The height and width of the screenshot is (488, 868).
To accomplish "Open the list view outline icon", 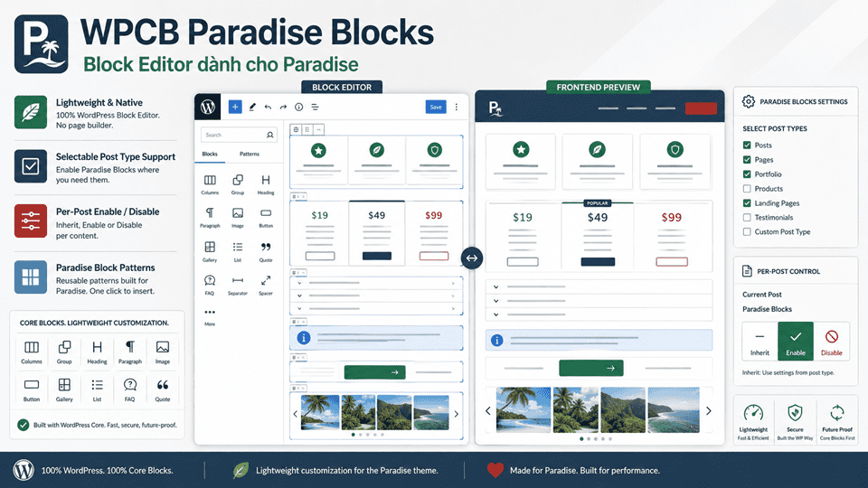I will pos(315,107).
